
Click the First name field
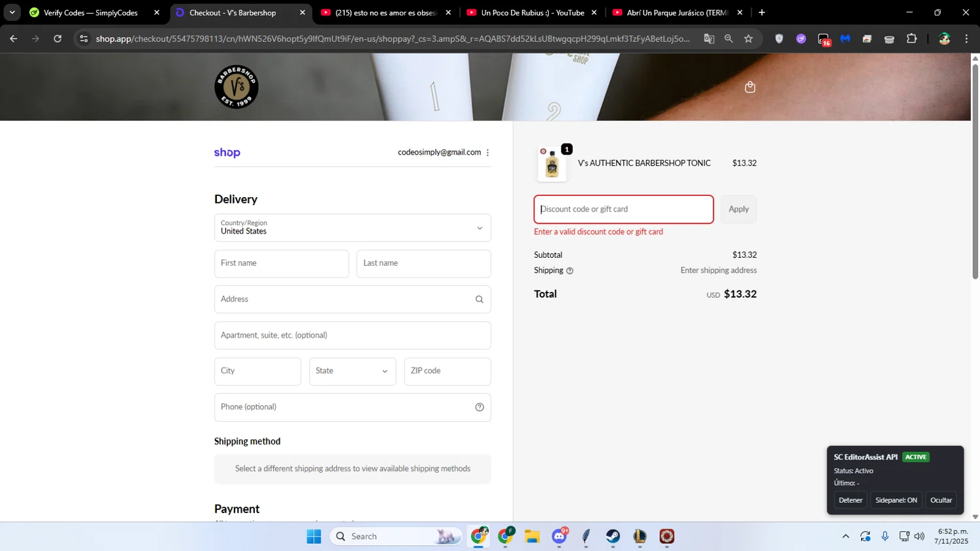click(282, 264)
